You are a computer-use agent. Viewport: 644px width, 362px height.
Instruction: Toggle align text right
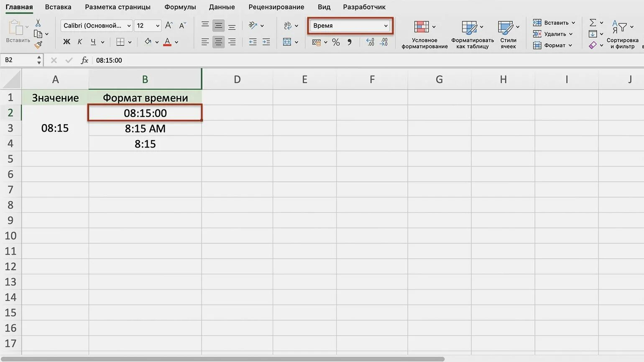click(232, 42)
